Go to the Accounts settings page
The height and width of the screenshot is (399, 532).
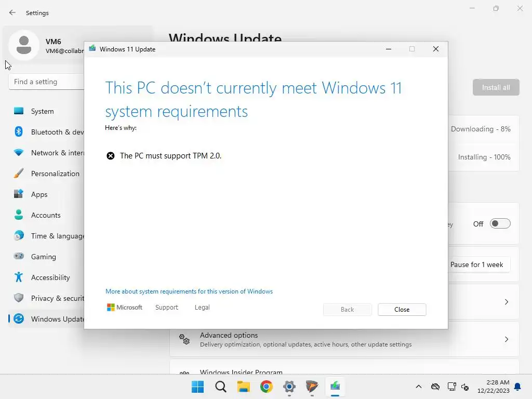pyautogui.click(x=46, y=215)
